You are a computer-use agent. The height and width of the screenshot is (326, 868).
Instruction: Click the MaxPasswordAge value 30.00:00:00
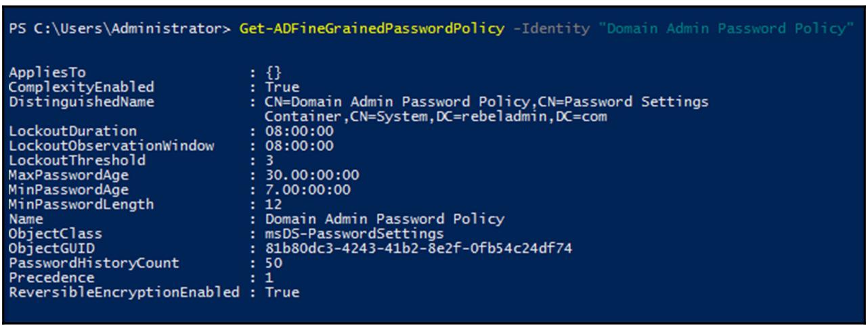pos(313,175)
